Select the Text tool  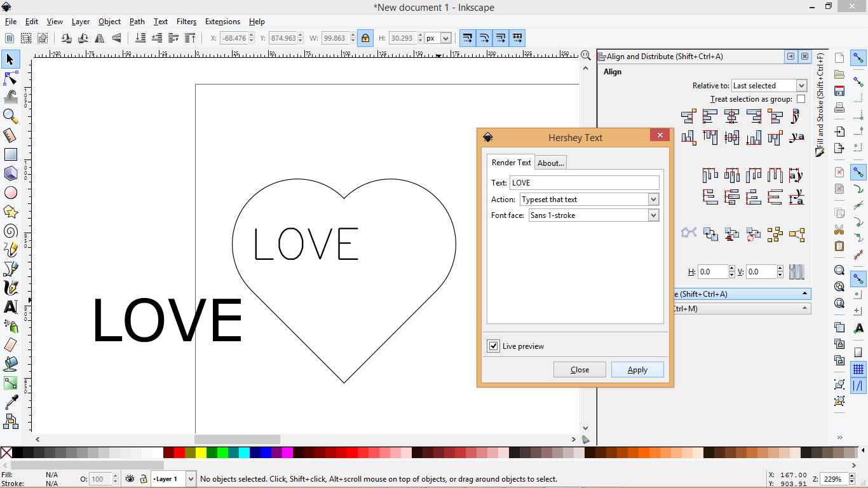coord(10,307)
